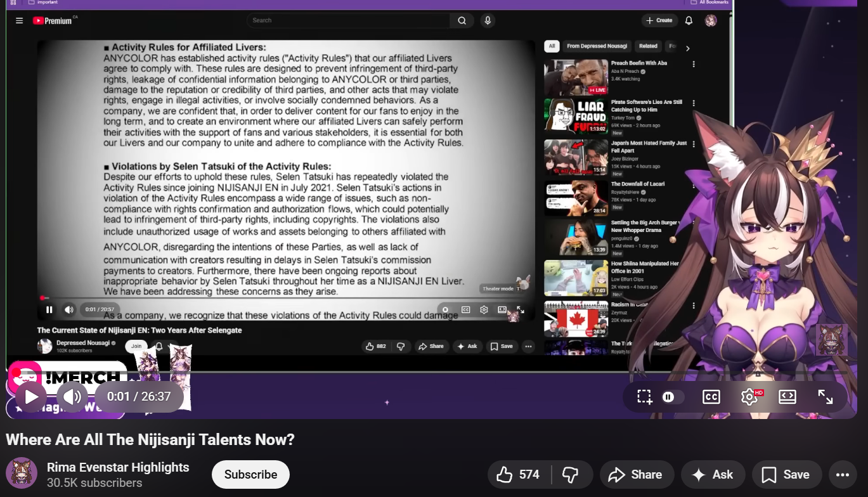Open Ask for the main video
868x497 pixels.
713,474
